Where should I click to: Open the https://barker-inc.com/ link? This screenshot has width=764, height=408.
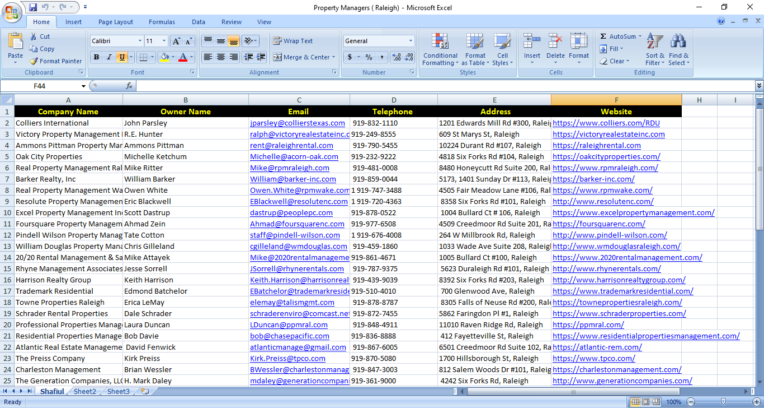(x=593, y=179)
